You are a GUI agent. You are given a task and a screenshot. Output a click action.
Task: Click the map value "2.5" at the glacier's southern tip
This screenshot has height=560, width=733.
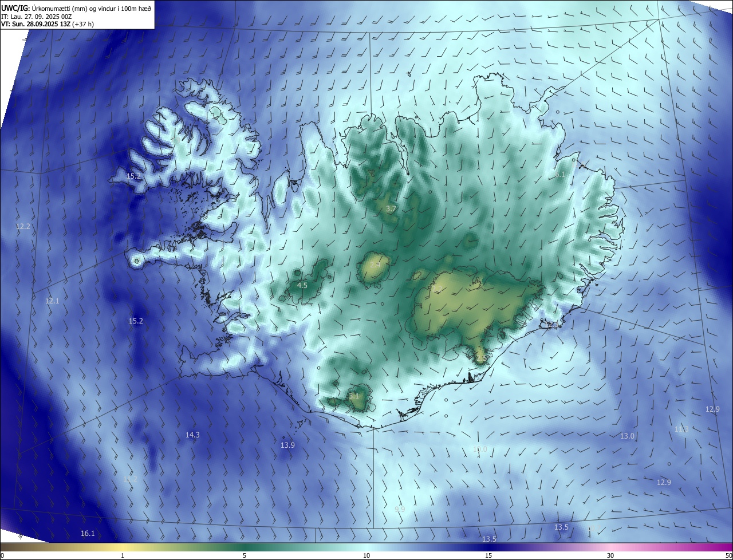click(481, 358)
